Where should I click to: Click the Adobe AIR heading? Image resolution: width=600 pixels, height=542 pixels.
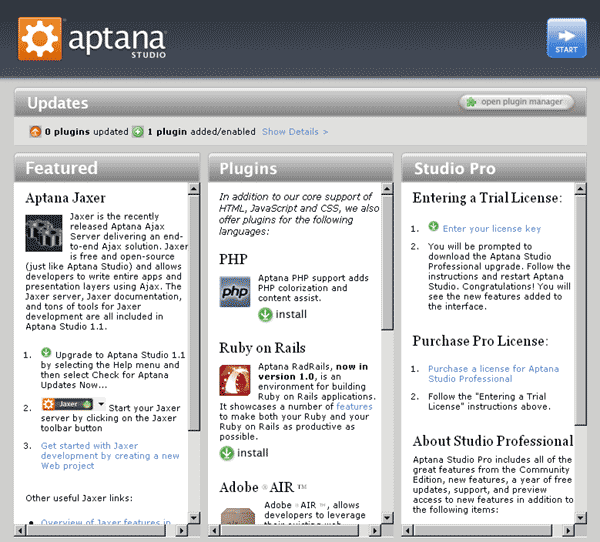[263, 487]
